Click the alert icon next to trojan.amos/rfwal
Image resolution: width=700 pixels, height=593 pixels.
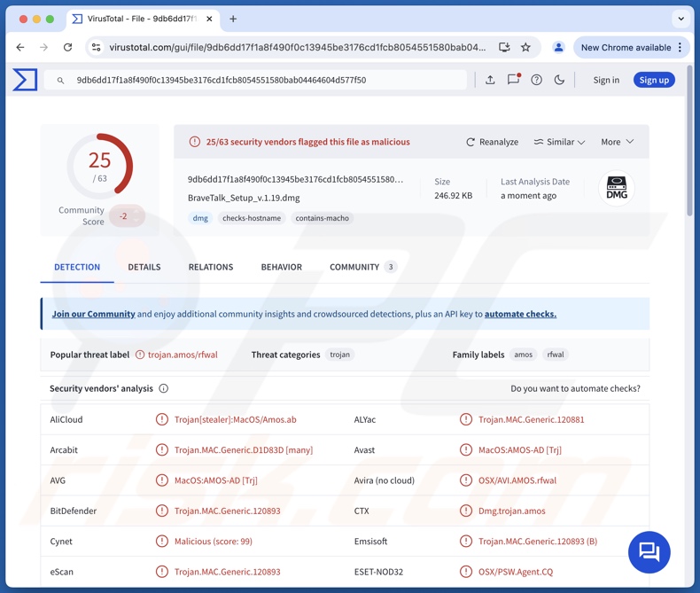[x=140, y=355]
